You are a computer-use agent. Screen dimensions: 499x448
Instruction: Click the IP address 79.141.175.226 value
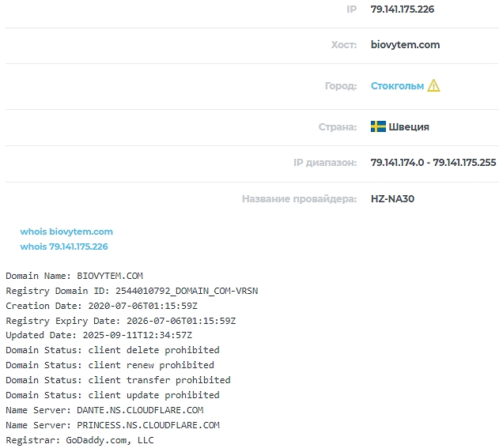click(403, 9)
